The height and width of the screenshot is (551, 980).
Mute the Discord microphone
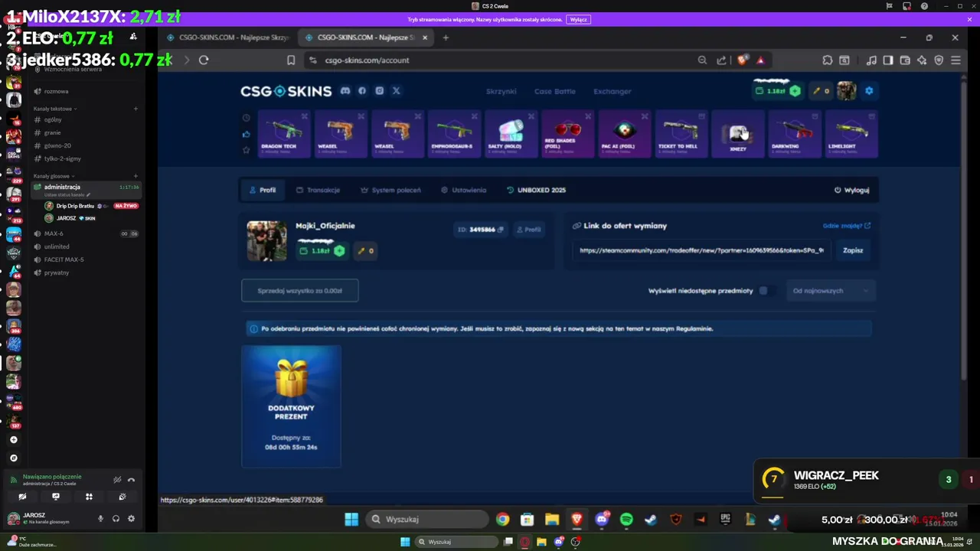(x=100, y=518)
